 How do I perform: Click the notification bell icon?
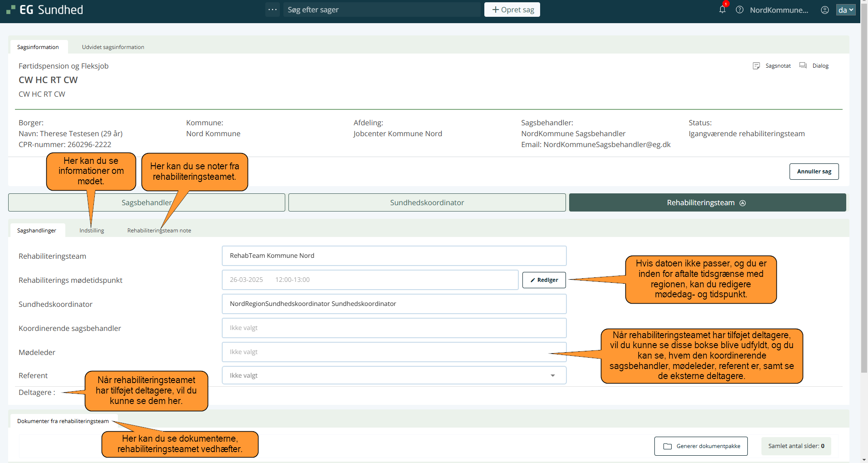click(x=722, y=10)
